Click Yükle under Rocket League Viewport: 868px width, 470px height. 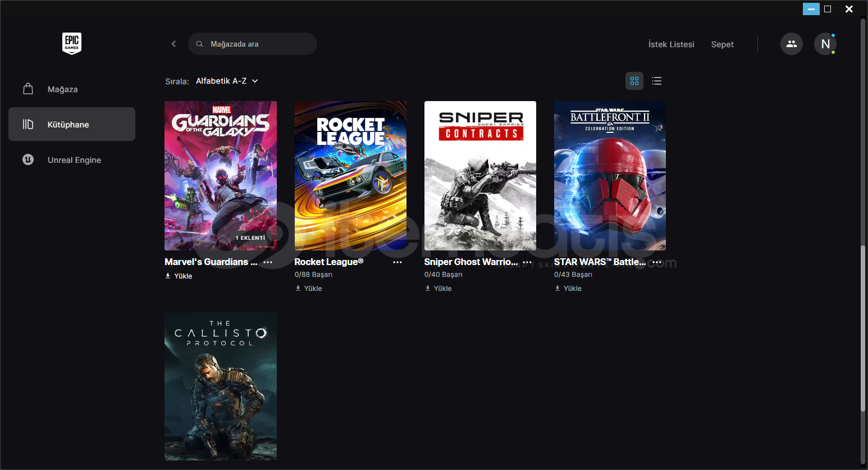309,289
